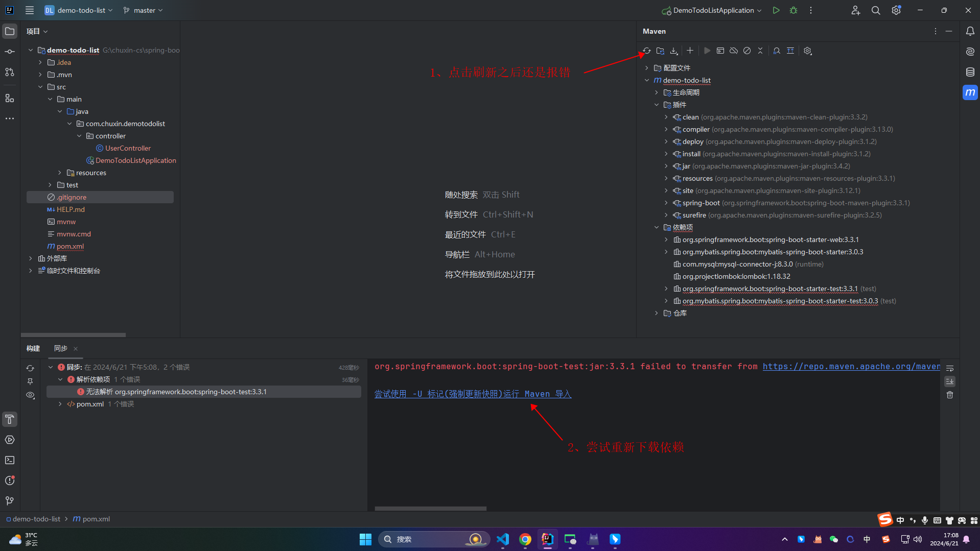Viewport: 980px width, 551px height.
Task: Open Search Everywhere magnifier icon
Action: [x=876, y=10]
